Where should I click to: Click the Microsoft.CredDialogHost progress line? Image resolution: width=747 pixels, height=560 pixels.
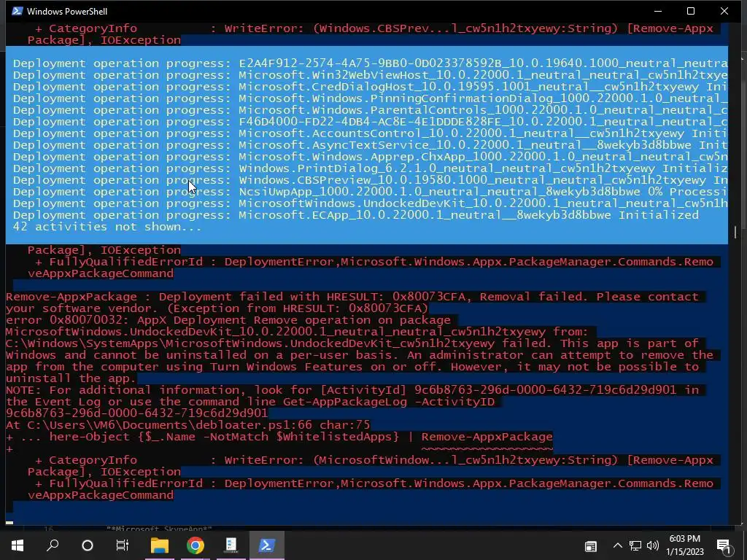coord(370,87)
